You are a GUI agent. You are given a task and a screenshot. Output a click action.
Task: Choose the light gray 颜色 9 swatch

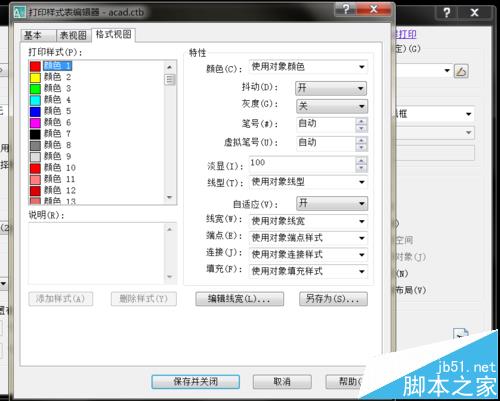[x=35, y=157]
